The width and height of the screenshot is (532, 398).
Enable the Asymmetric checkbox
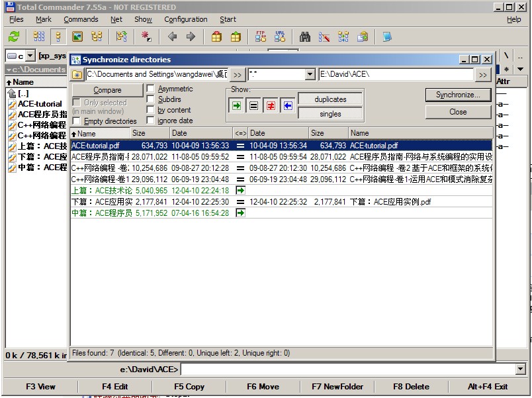click(151, 89)
